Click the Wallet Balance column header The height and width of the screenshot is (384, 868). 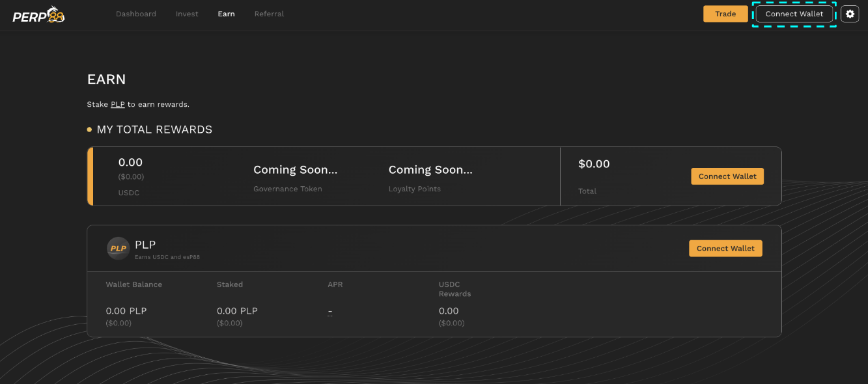(x=134, y=284)
